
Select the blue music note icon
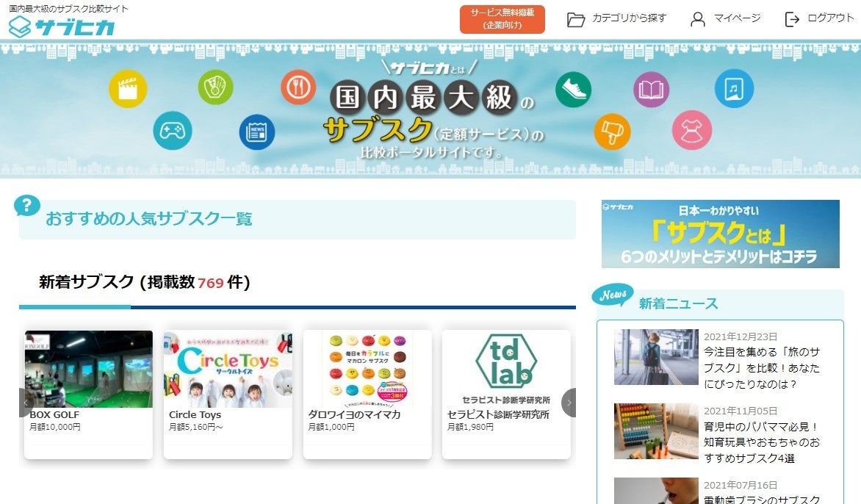[x=734, y=88]
